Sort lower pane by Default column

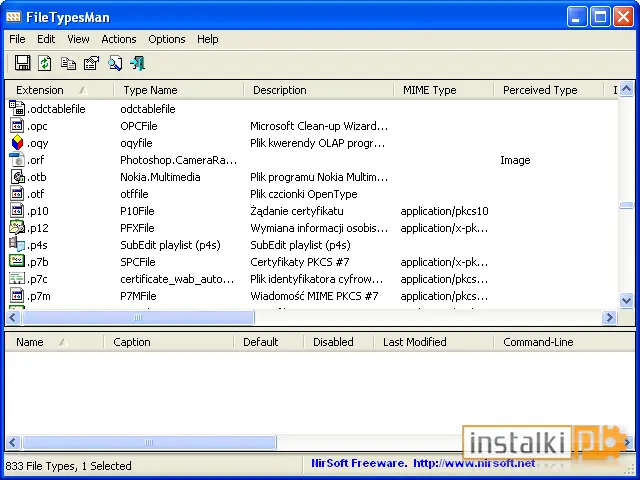(x=269, y=342)
